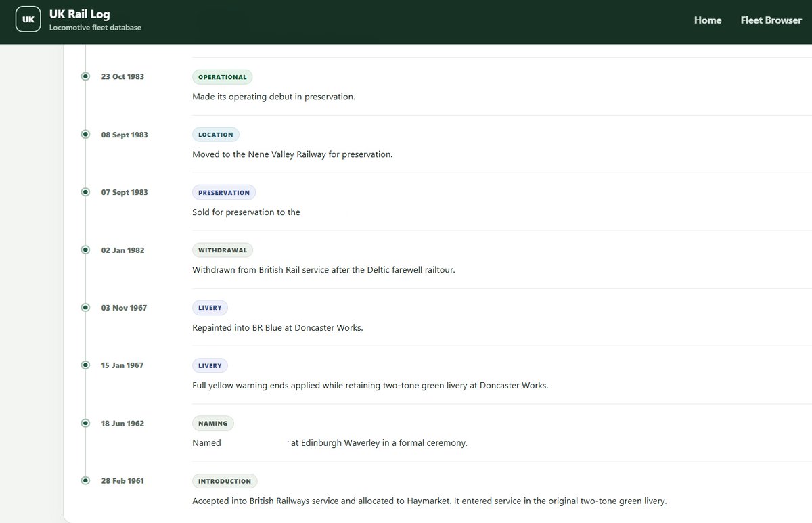Image resolution: width=812 pixels, height=523 pixels.
Task: Click the NAMING event badge
Action: 213,424
